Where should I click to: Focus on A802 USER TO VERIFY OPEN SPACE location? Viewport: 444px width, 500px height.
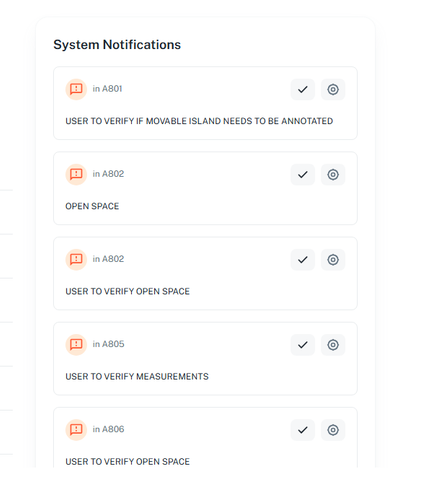point(333,260)
